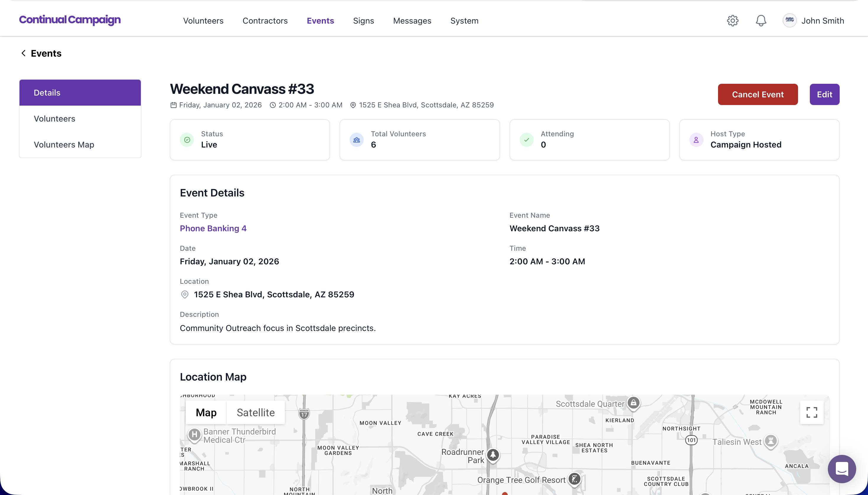Open the Signs navigation menu
The height and width of the screenshot is (495, 868).
(363, 21)
